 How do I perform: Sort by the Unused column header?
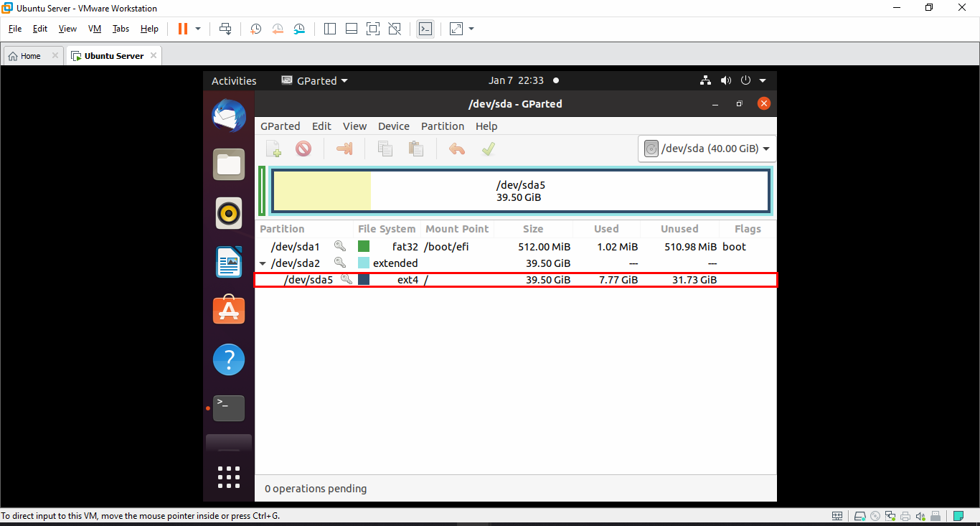(x=679, y=229)
